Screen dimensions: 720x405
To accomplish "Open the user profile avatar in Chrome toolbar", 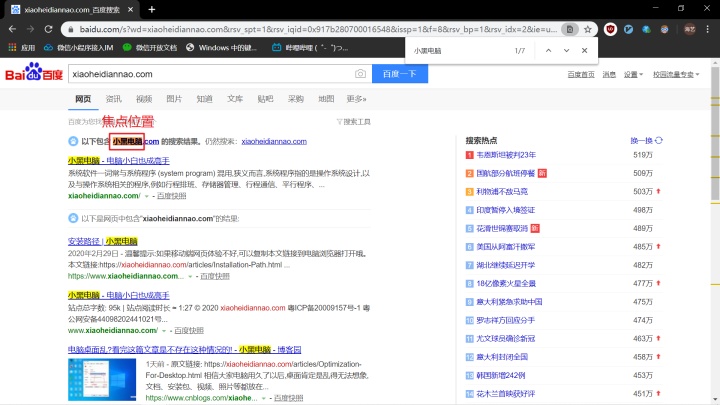I will pyautogui.click(x=690, y=29).
